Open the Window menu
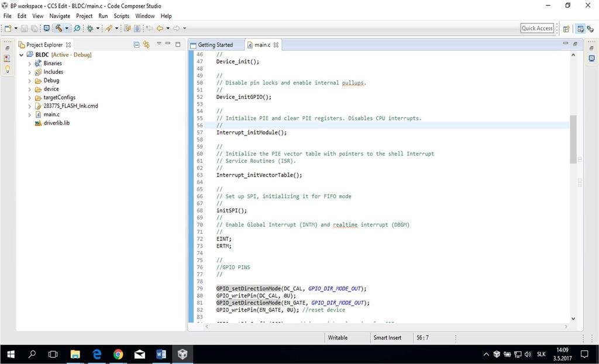This screenshot has width=599, height=364. [145, 16]
